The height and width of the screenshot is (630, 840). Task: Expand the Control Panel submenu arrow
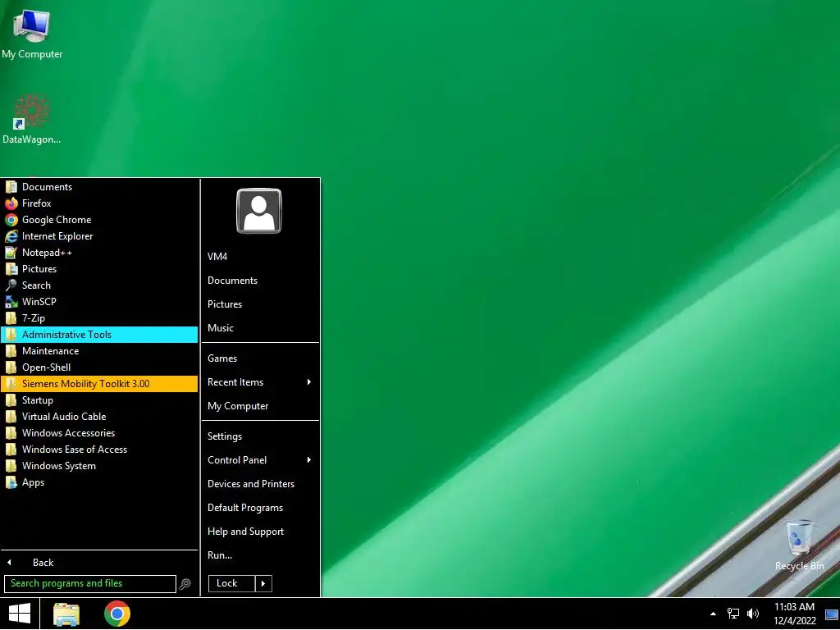[309, 460]
